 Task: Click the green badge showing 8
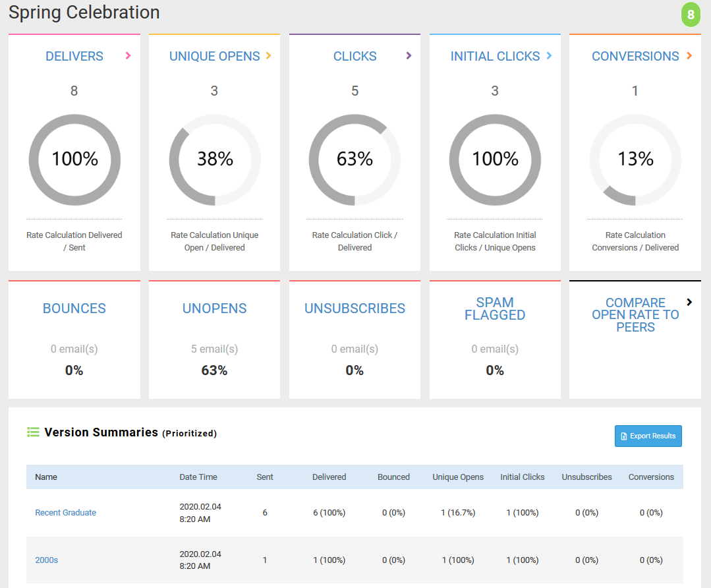(690, 15)
